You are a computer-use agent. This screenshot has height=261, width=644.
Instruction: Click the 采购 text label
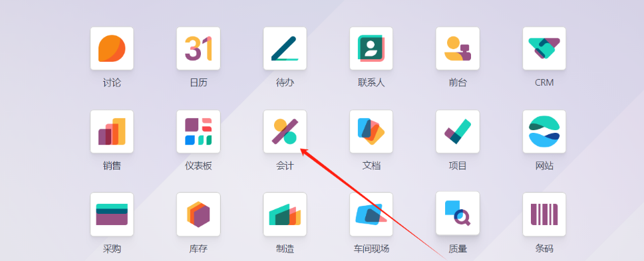[x=112, y=248]
